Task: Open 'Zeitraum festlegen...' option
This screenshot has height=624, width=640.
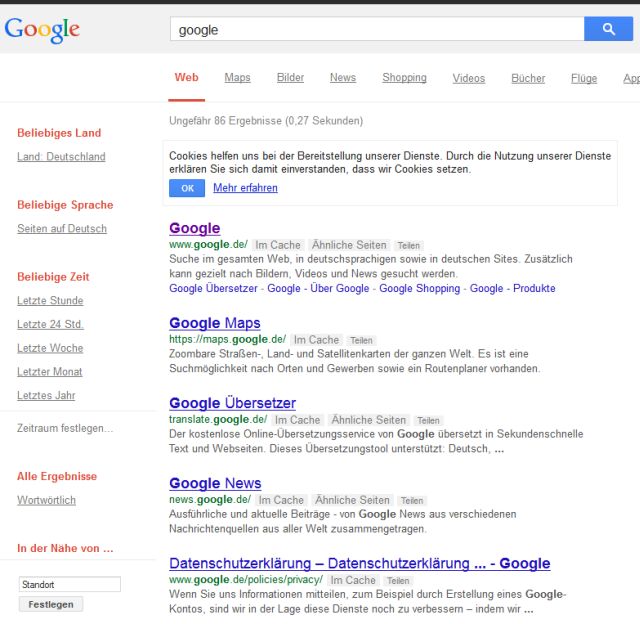Action: coord(65,428)
